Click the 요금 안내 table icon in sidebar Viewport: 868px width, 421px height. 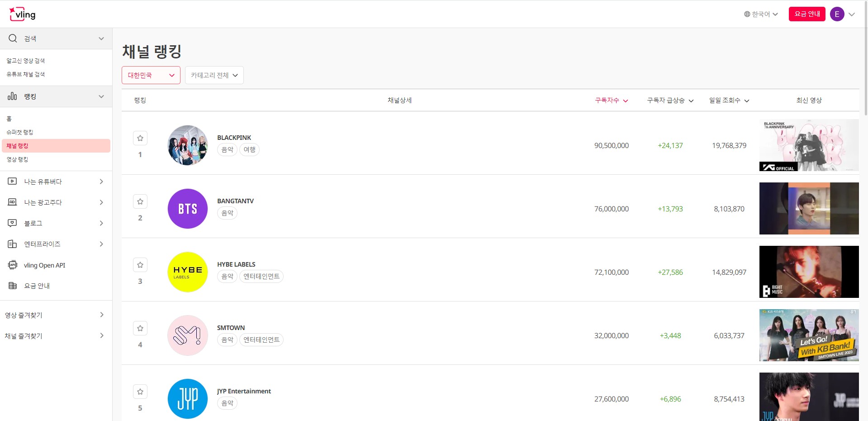pos(13,286)
